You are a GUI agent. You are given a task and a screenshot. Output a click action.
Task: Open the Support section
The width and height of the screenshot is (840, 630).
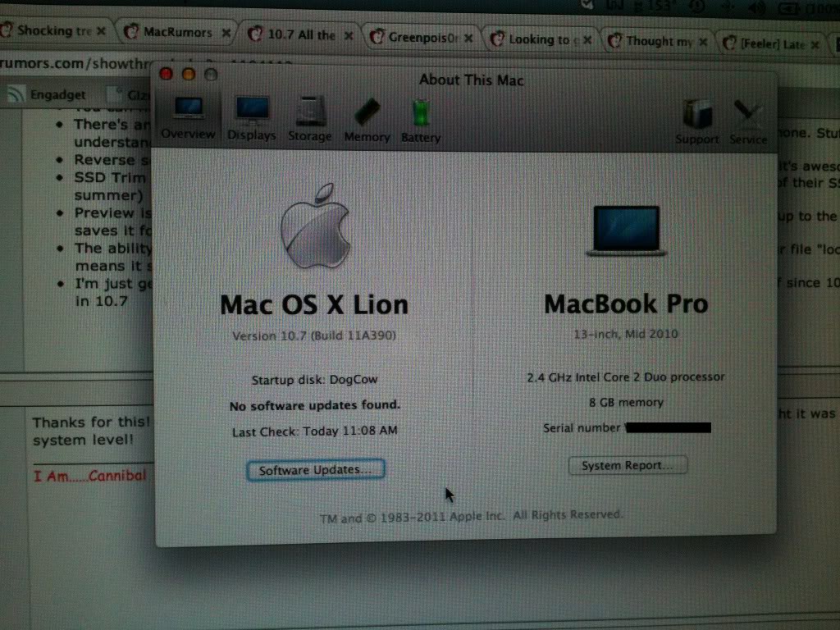[x=697, y=123]
